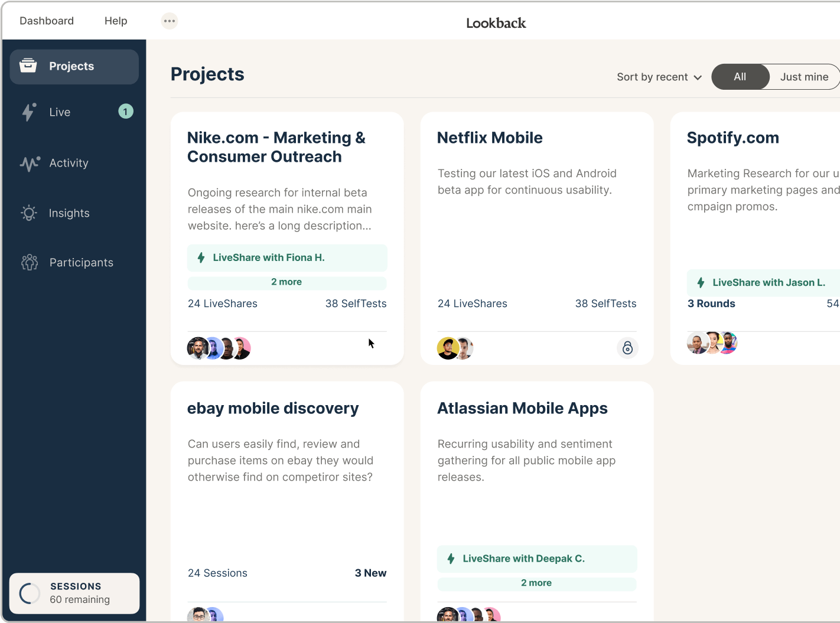Click the Activity waveform icon in the sidebar
Viewport: 840px width, 623px height.
28,164
